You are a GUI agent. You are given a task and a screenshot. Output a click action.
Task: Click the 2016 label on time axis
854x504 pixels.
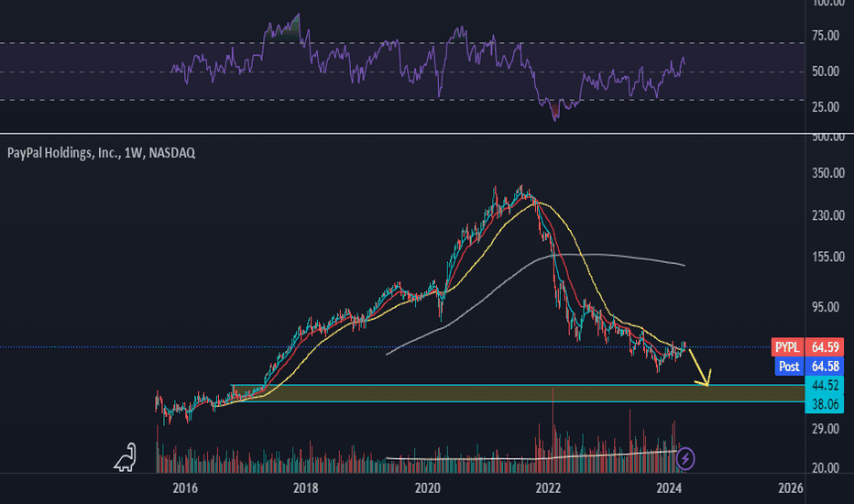coord(184,488)
